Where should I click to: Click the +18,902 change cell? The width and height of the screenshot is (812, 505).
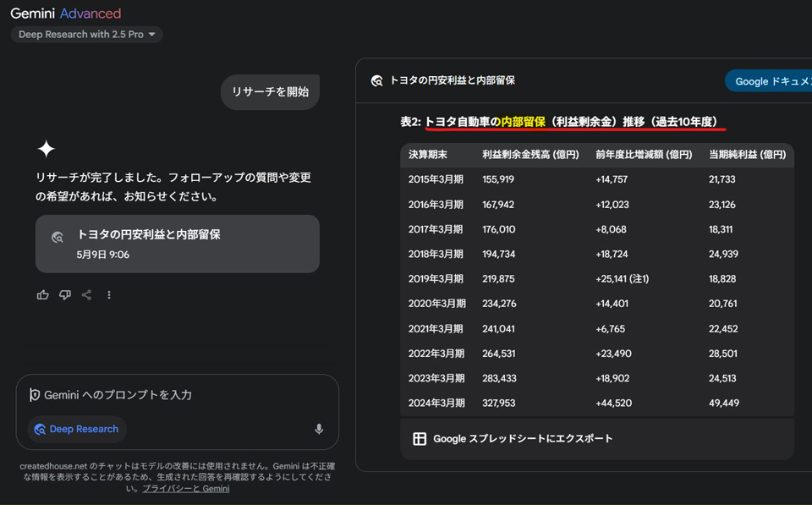(x=612, y=379)
